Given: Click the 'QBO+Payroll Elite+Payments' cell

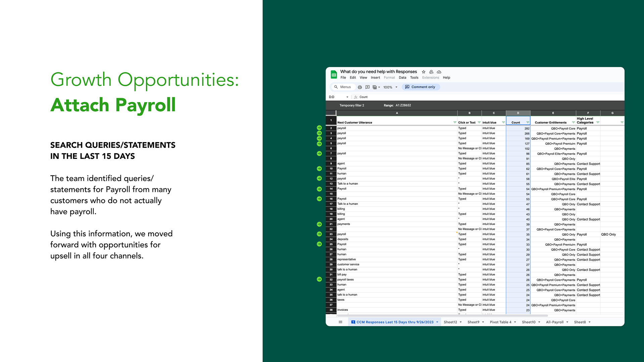Looking at the screenshot, I should coord(553,154).
